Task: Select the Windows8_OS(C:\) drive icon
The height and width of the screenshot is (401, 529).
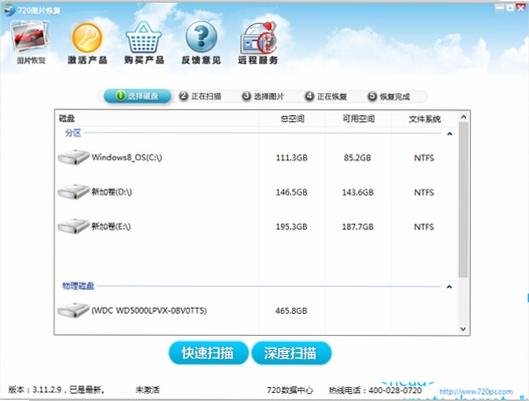Action: 74,157
